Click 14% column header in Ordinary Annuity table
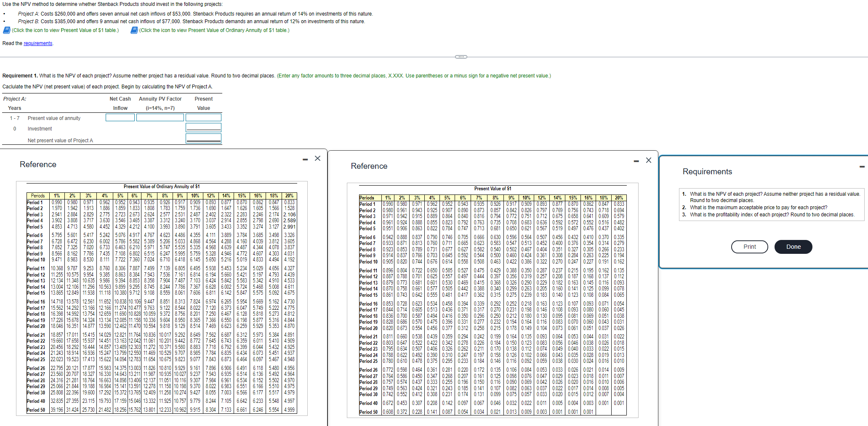868x426 pixels. 226,196
